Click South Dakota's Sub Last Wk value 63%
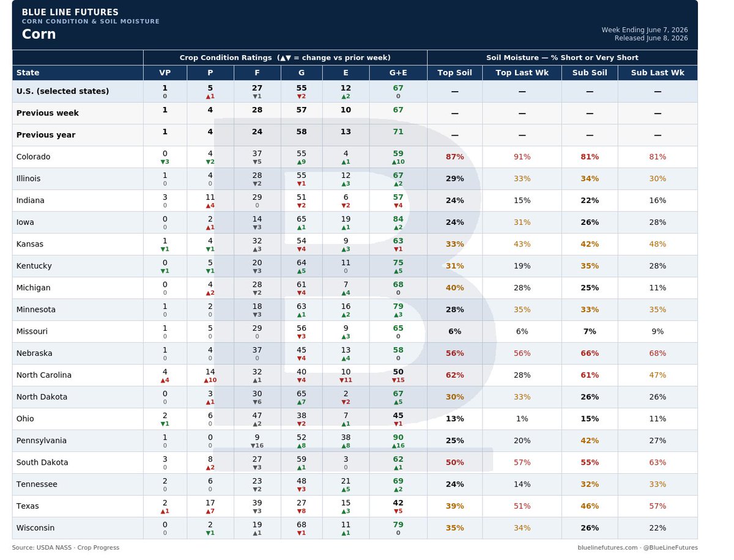Image resolution: width=734 pixels, height=560 pixels. [658, 463]
